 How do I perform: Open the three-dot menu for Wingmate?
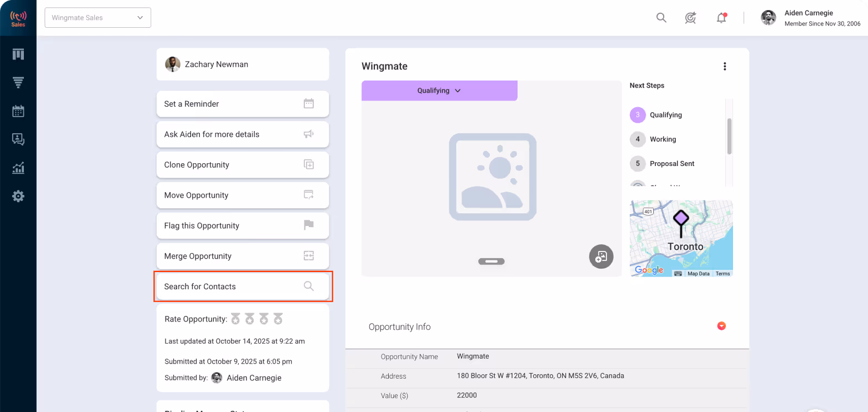[725, 67]
